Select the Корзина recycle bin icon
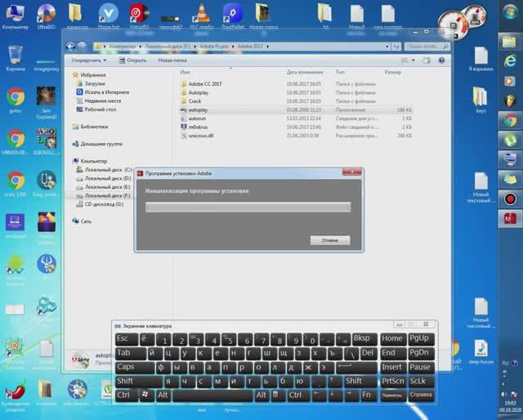523x420 pixels. tap(16, 59)
